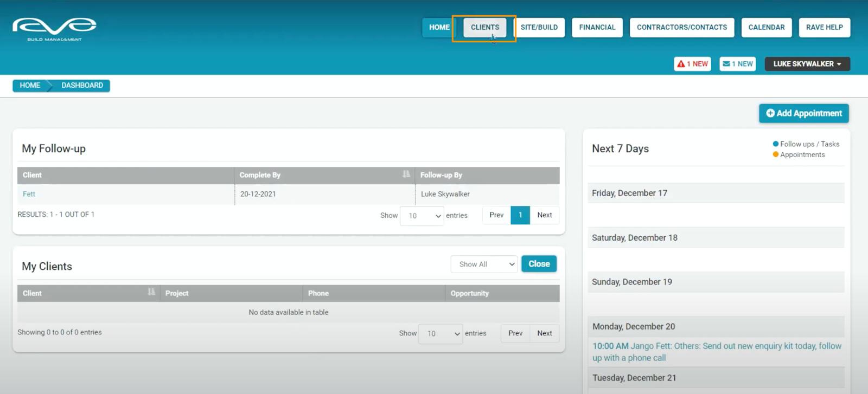Open the Jango Fett 10:00 AM follow-up

(717, 352)
